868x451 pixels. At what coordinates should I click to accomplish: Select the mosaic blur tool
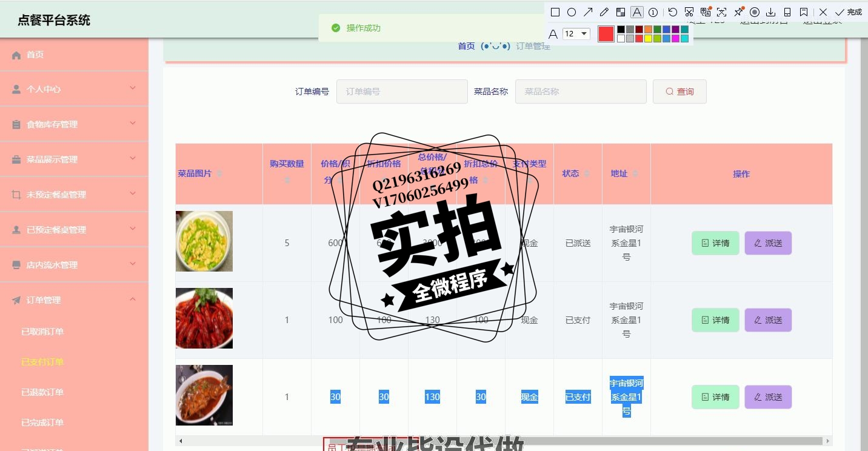pyautogui.click(x=621, y=12)
